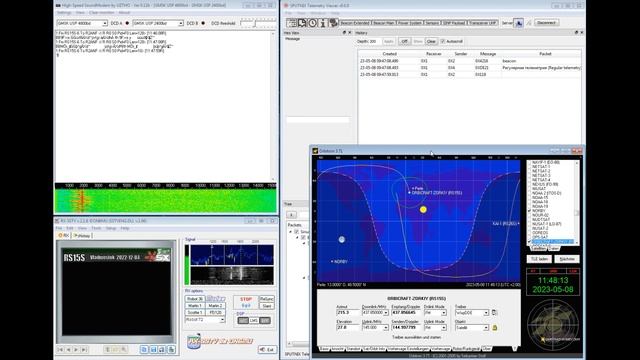640x360 pixels.
Task: Click the Clear button in History panel
Action: (x=431, y=41)
